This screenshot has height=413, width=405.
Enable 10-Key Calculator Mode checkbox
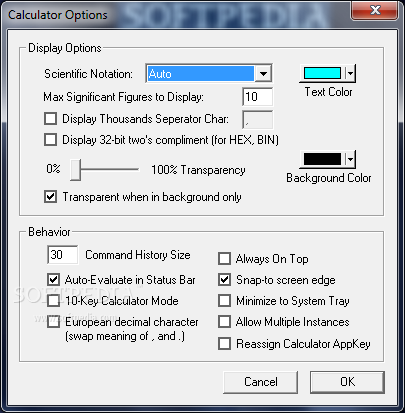[54, 301]
